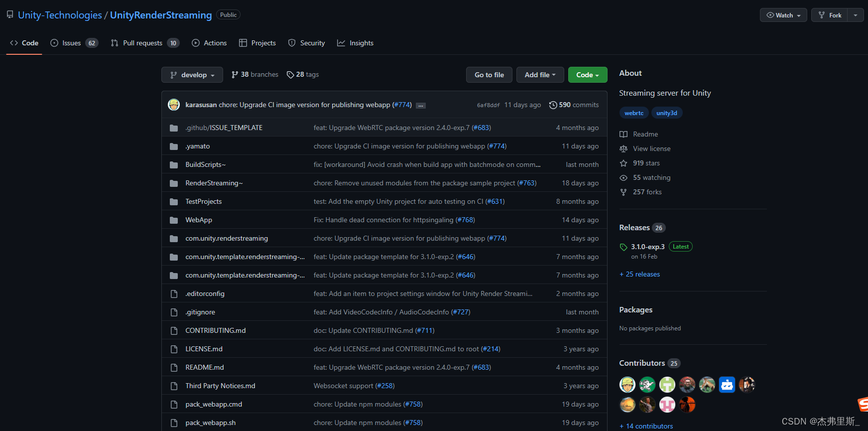The height and width of the screenshot is (431, 868).
Task: Open the Contributors heading link
Action: click(650, 363)
